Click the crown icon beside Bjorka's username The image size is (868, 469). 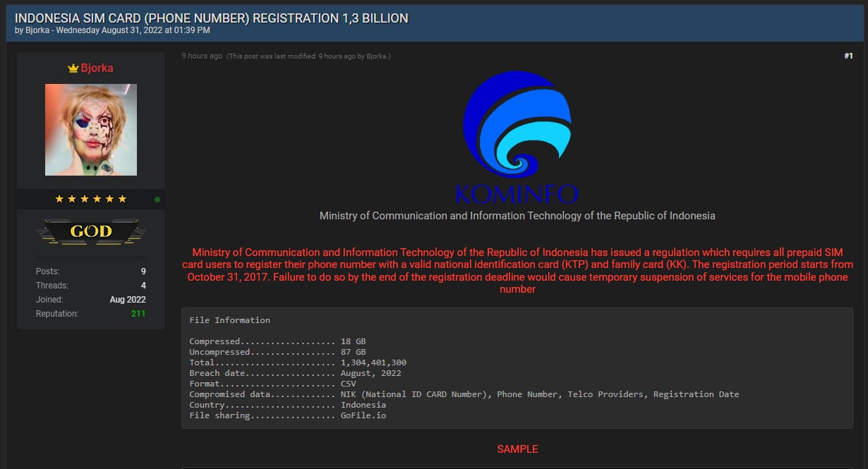(73, 68)
